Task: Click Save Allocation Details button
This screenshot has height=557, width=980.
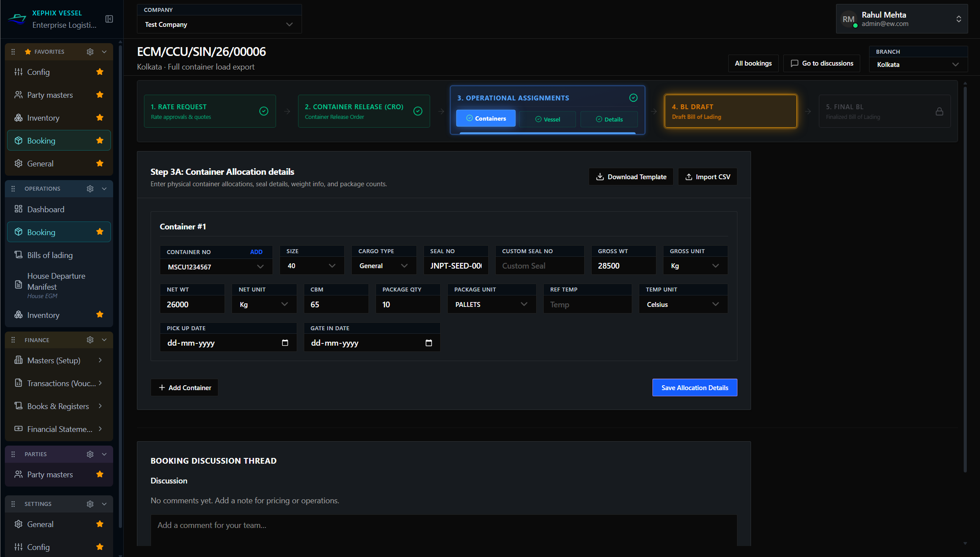Action: (695, 387)
